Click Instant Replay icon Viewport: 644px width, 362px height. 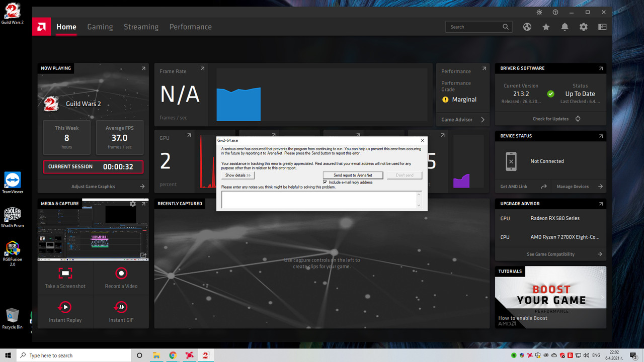point(65,307)
